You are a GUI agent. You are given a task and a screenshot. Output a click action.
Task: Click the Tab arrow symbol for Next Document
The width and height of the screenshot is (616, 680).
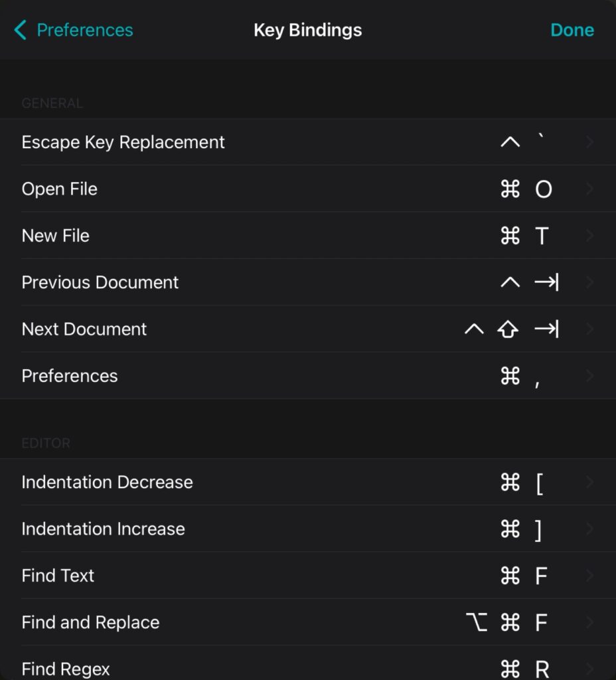(x=547, y=329)
